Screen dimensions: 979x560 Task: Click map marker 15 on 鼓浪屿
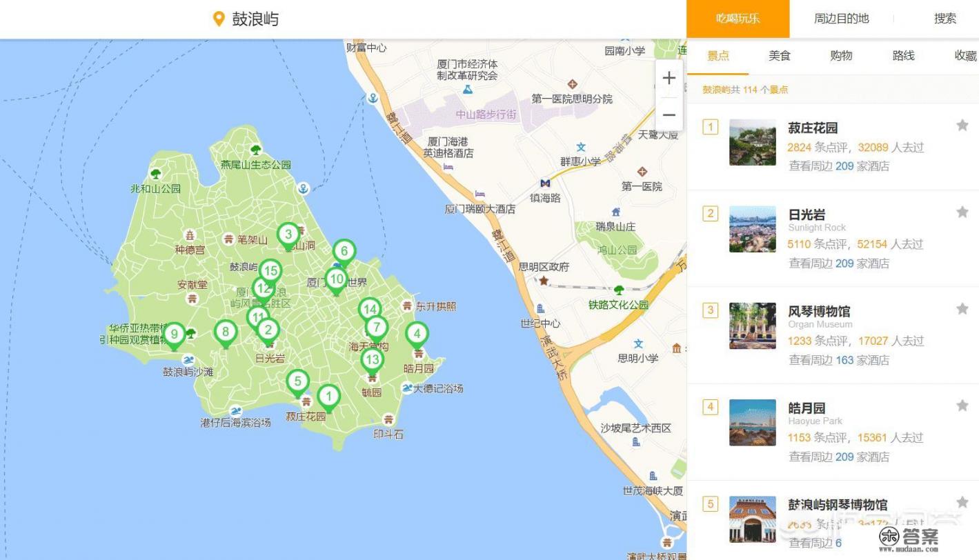(270, 271)
